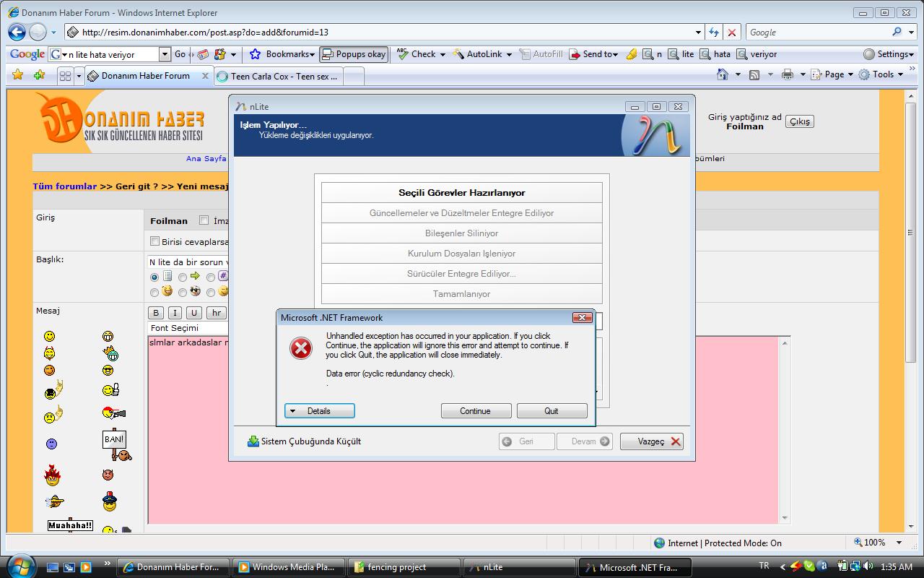The width and height of the screenshot is (924, 578).
Task: Open the Bookmarks menu in the Google toolbar
Action: click(x=282, y=54)
